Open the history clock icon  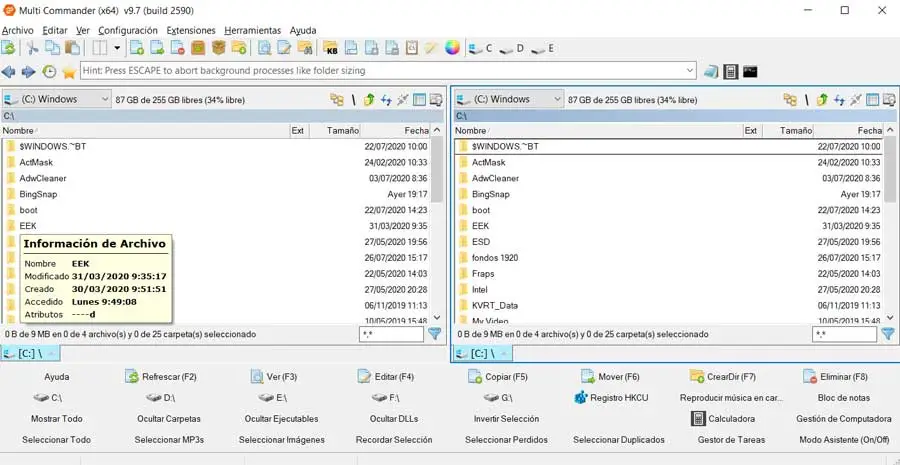pyautogui.click(x=49, y=72)
